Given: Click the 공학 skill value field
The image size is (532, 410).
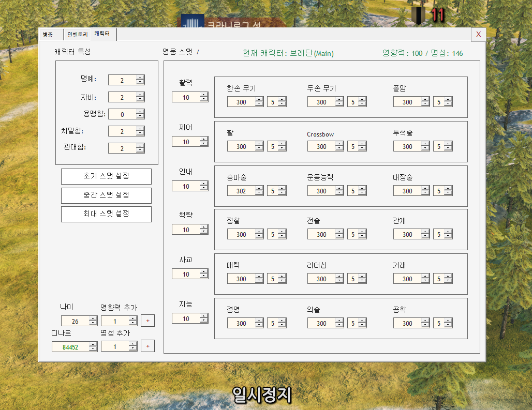Looking at the screenshot, I should point(407,323).
